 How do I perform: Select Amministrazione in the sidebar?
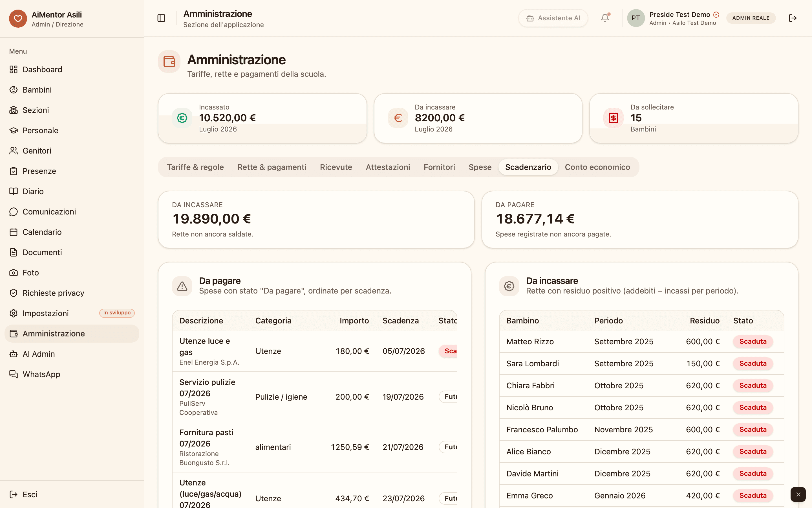pyautogui.click(x=72, y=334)
